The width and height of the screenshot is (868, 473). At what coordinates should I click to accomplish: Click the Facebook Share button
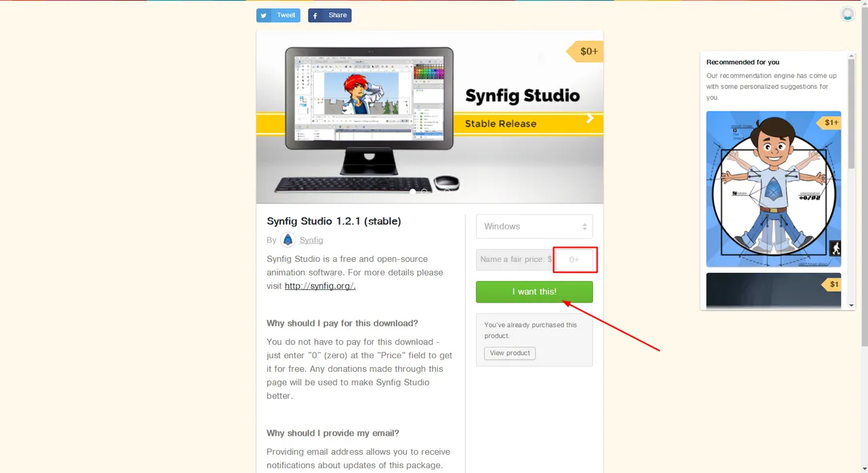(x=330, y=15)
